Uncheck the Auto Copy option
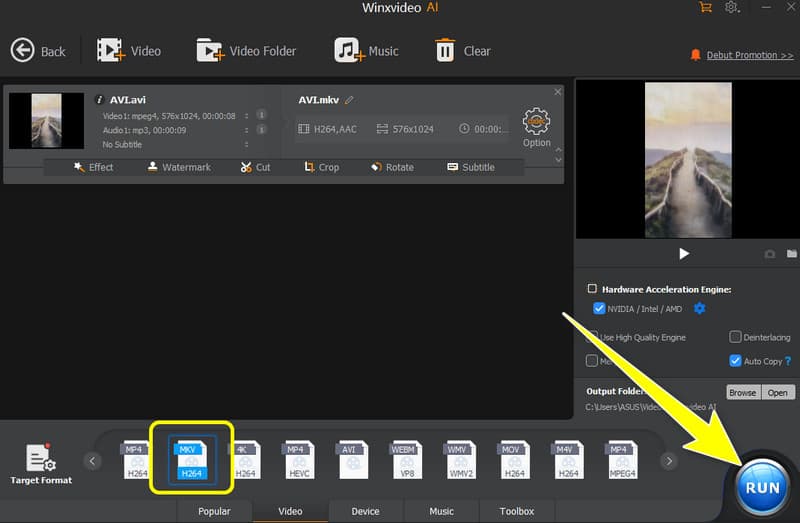Image resolution: width=800 pixels, height=523 pixels. 736,361
